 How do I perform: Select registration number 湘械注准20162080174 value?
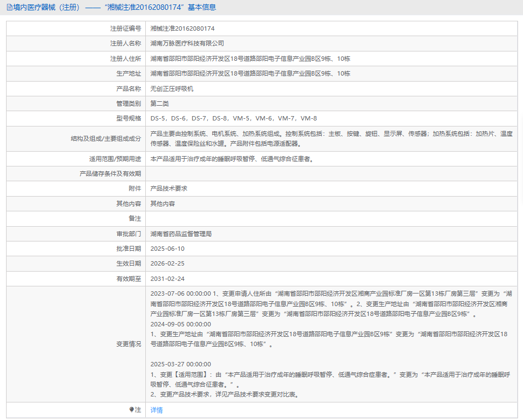click(183, 28)
